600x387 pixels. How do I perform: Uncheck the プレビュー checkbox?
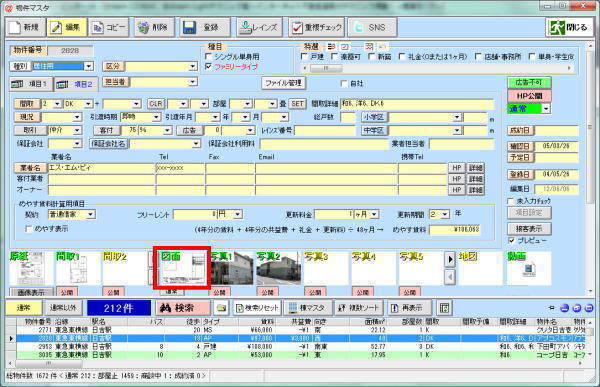tap(512, 240)
